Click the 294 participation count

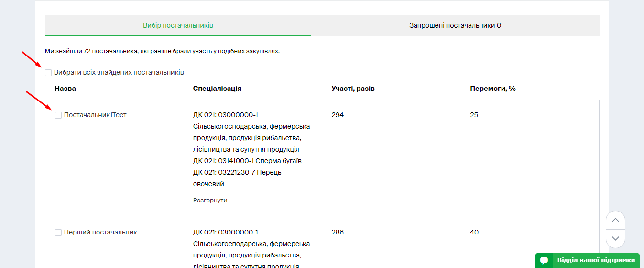[x=338, y=115]
